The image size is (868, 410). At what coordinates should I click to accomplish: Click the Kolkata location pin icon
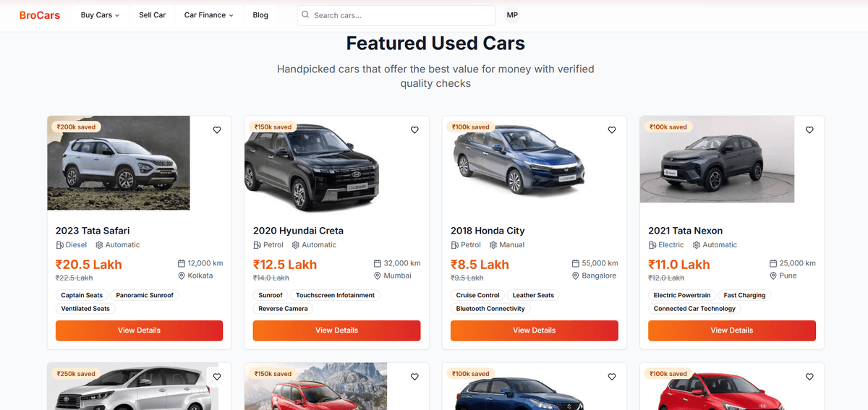coord(182,276)
